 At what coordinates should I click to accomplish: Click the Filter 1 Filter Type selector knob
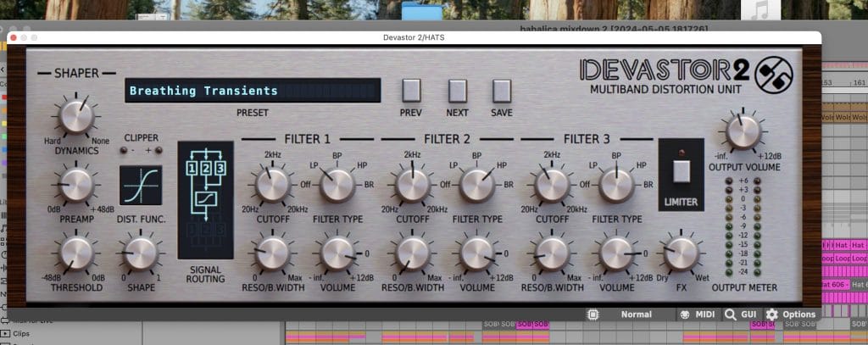[x=337, y=184]
